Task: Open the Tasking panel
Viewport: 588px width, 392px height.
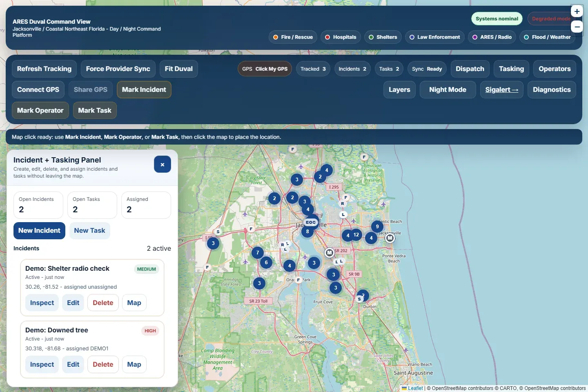Action: pyautogui.click(x=511, y=69)
